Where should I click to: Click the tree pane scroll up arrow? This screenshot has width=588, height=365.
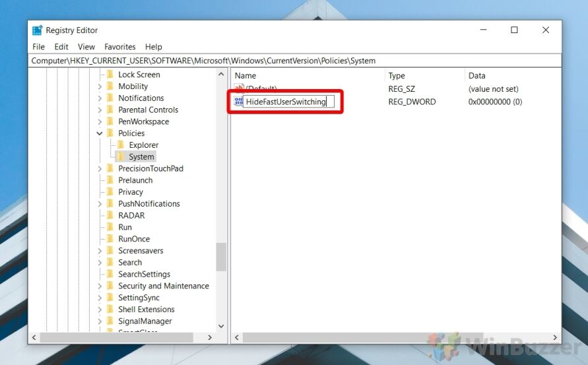221,75
